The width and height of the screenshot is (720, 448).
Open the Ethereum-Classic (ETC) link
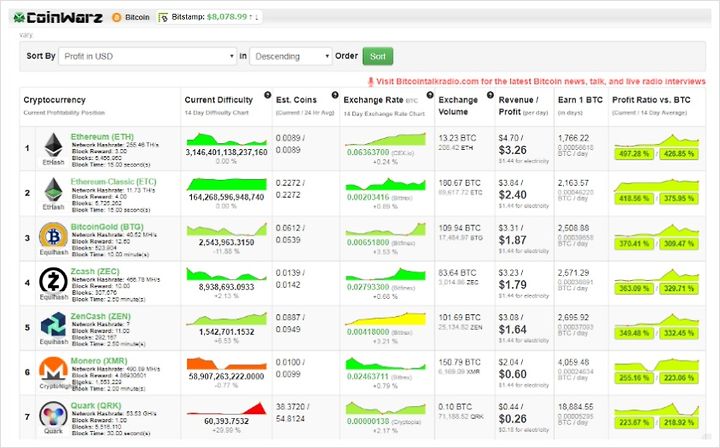click(113, 182)
